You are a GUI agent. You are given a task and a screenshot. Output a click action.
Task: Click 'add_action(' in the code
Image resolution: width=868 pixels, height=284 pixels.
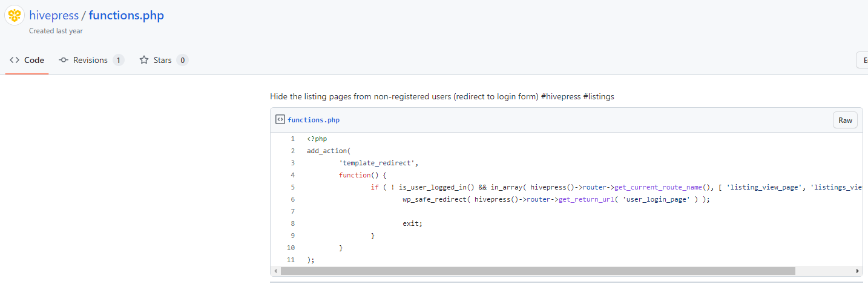pos(329,151)
